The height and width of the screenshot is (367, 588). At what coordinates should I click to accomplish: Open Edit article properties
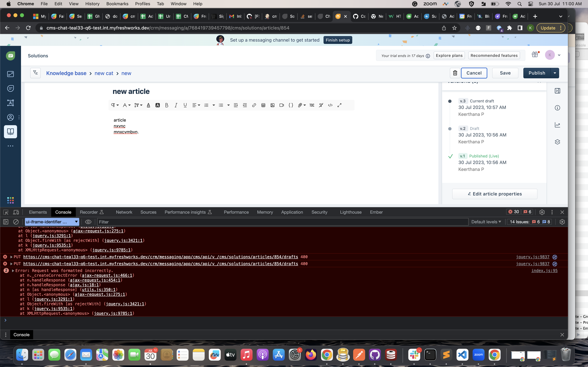[x=494, y=194]
